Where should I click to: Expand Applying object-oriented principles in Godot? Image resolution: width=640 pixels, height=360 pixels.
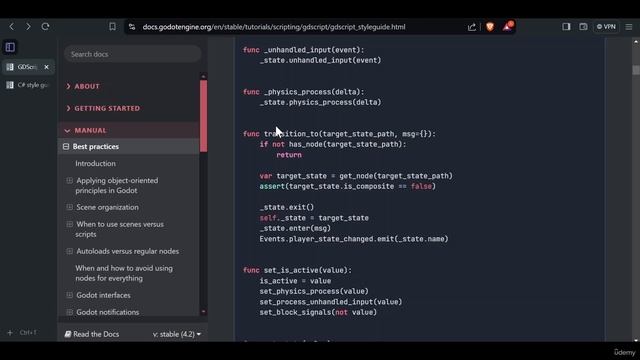[69, 180]
